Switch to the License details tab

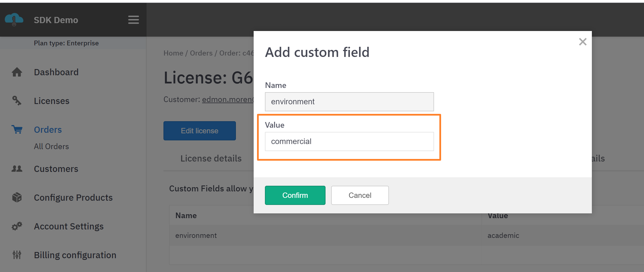coord(211,158)
